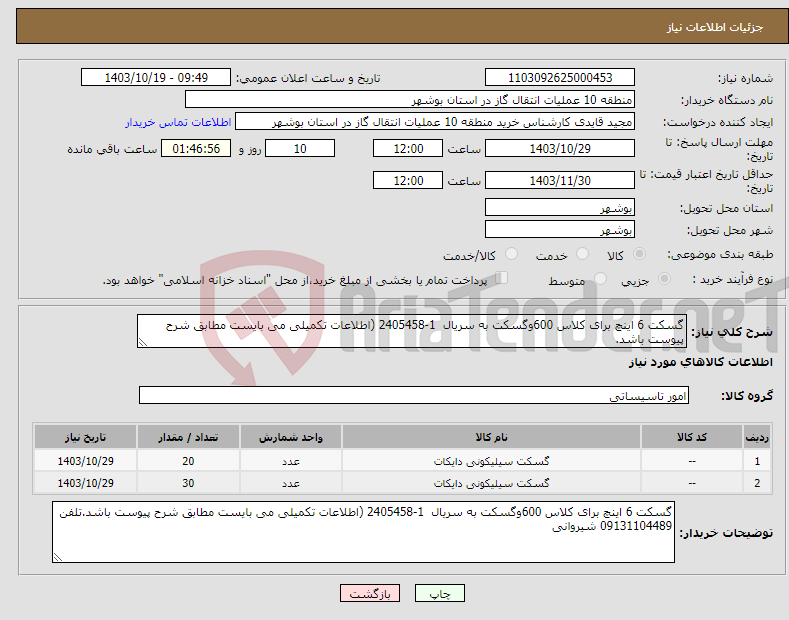Click the بازگشت back button

coord(370,594)
